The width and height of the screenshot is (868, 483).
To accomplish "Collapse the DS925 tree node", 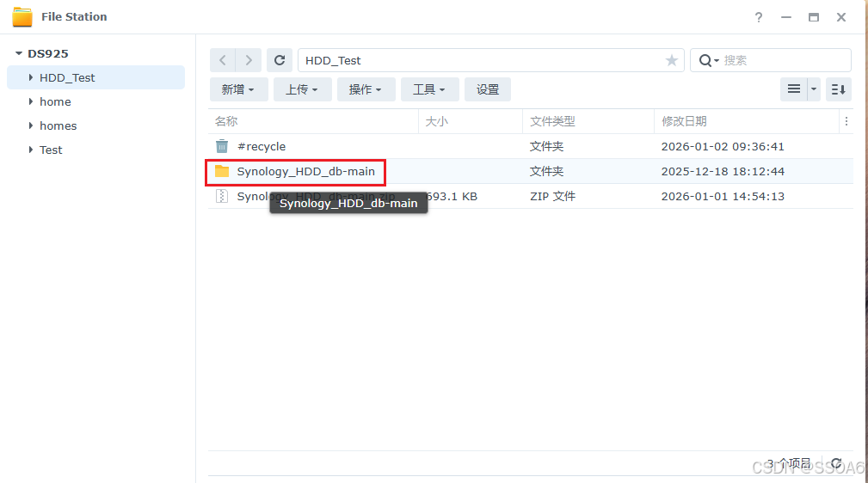I will (x=19, y=53).
